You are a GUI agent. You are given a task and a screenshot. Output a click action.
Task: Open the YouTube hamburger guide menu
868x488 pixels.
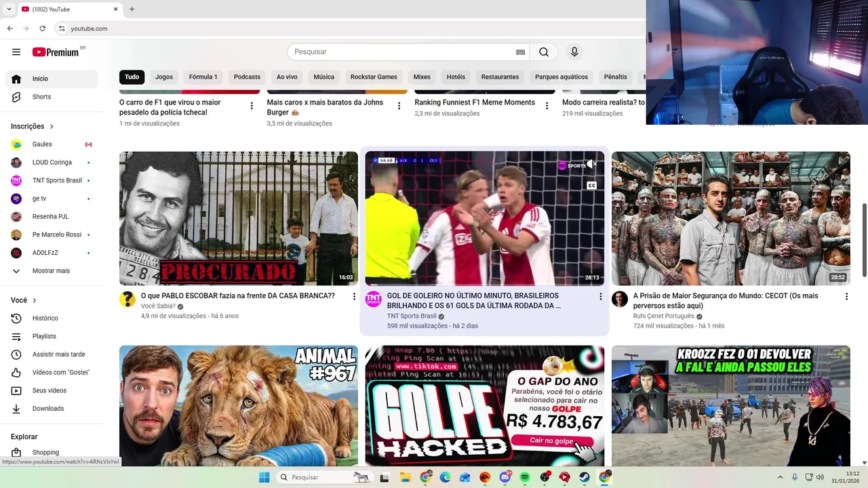coord(16,52)
